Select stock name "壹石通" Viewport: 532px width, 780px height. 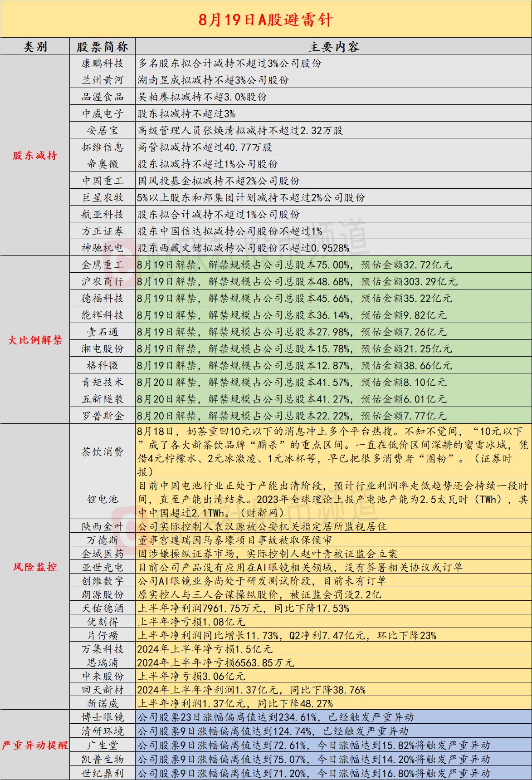point(102,332)
